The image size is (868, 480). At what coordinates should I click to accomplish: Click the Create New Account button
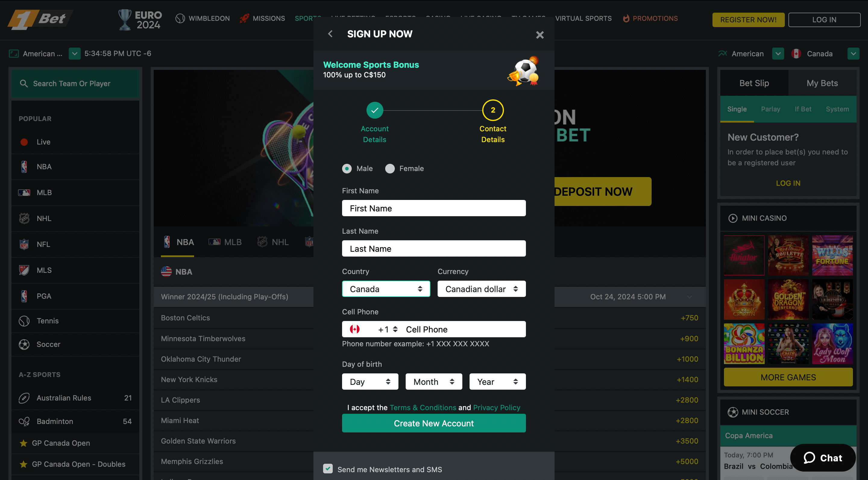tap(434, 423)
